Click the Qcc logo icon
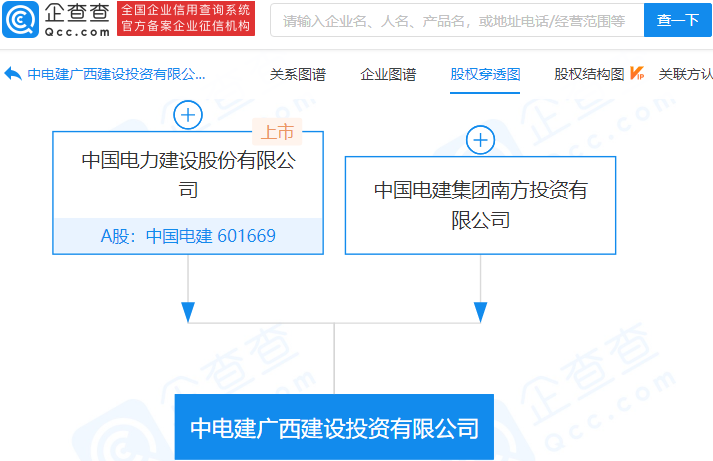 [20, 20]
